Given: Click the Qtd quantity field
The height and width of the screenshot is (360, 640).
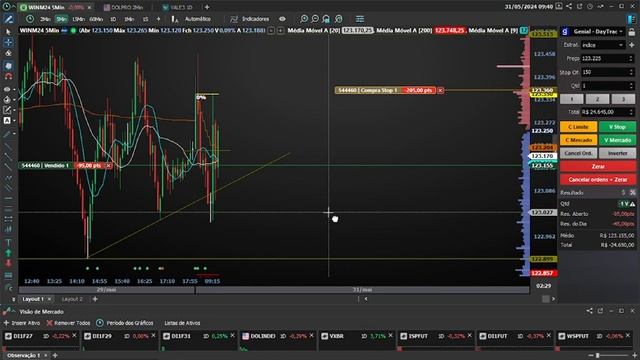Looking at the screenshot, I should (x=604, y=86).
